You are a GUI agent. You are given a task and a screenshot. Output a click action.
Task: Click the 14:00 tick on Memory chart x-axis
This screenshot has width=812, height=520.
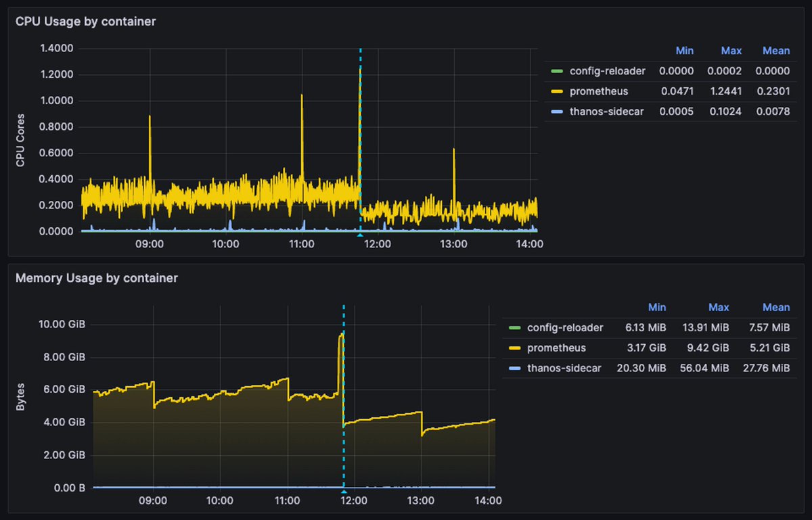[489, 500]
